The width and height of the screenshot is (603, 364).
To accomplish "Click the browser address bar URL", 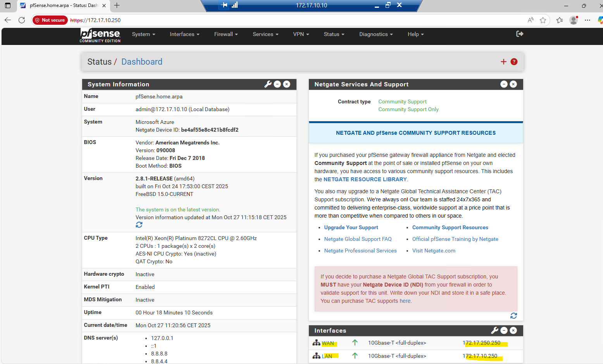I will (x=95, y=20).
